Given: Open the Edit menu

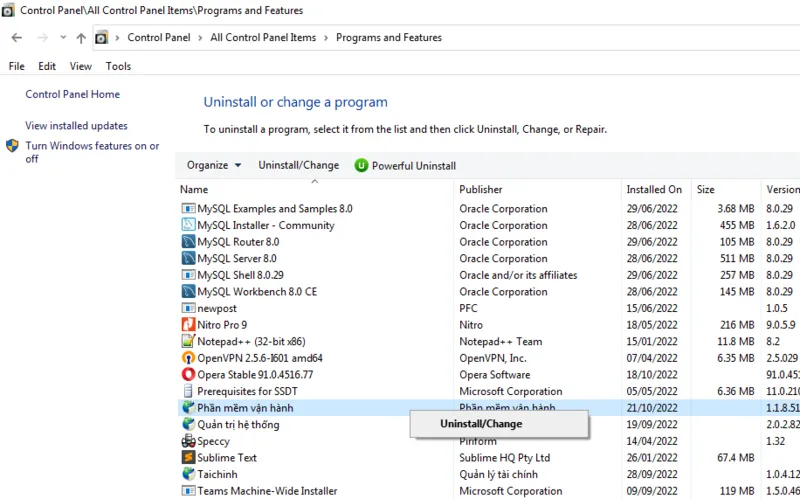Looking at the screenshot, I should tap(47, 66).
